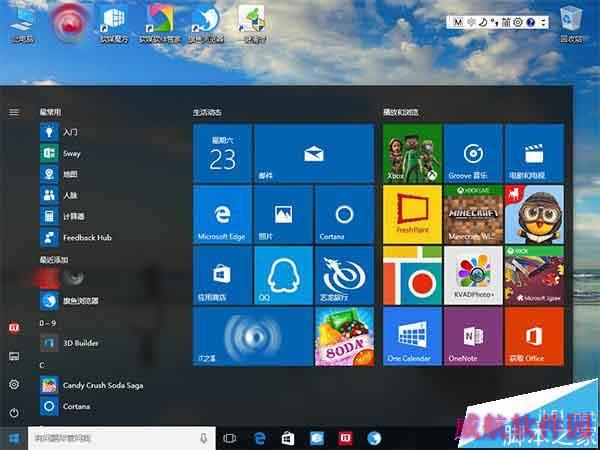Click the gear on the IME toolbar

pos(518,22)
